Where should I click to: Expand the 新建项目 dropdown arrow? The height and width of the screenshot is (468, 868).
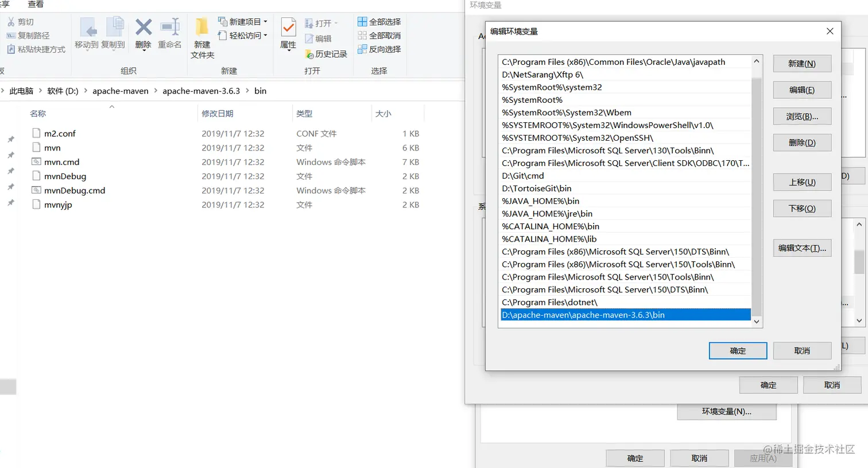click(x=266, y=21)
